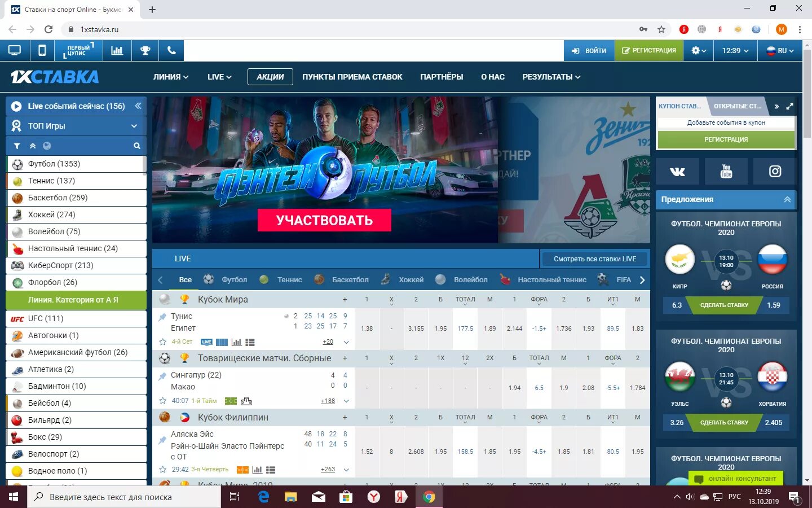Select odds 1.38 for Тунис win
812x508 pixels.
(367, 329)
